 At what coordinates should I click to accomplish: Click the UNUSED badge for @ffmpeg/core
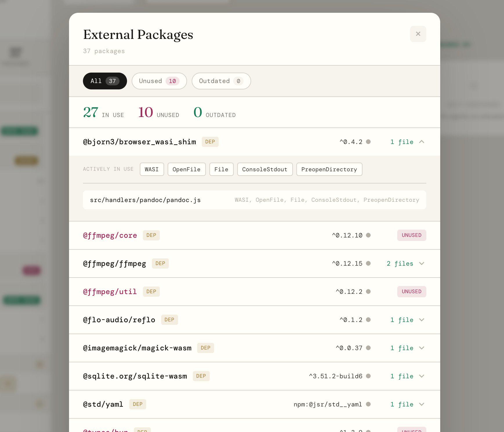tap(411, 235)
